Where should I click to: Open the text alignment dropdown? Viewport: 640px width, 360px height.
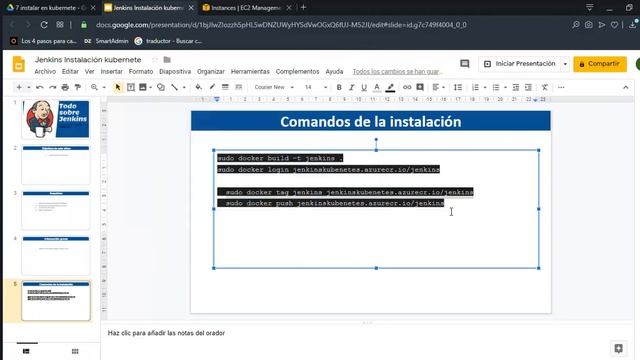coord(438,87)
